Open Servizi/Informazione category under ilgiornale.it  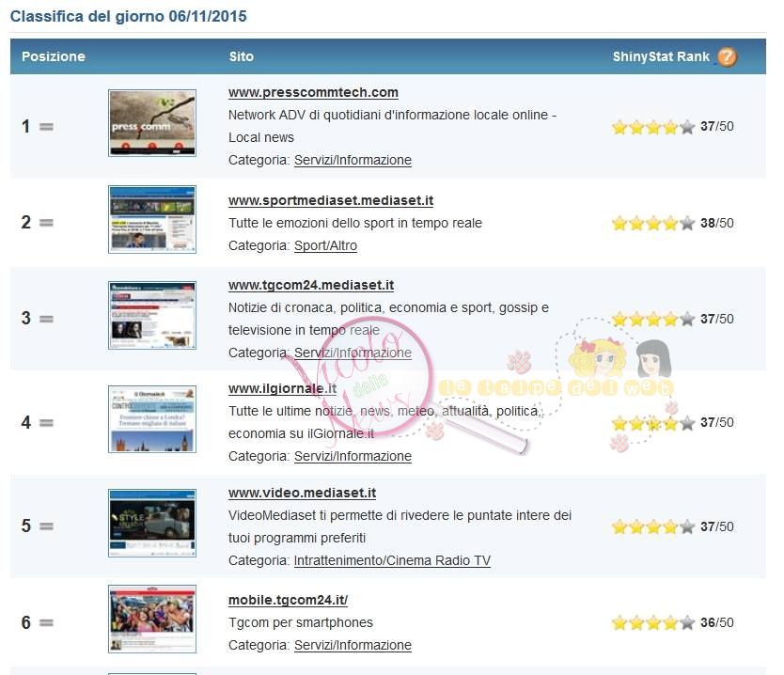353,456
